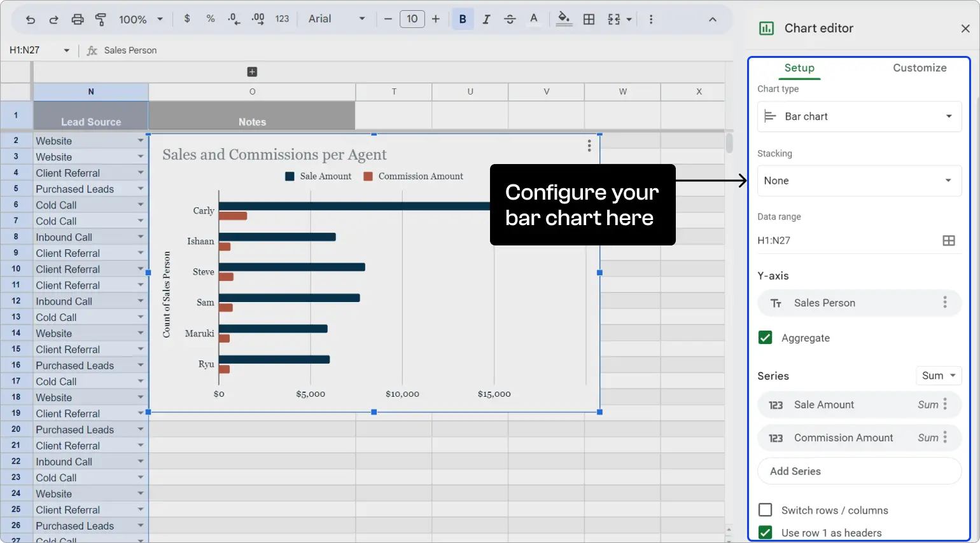Toggle bold formatting
This screenshot has width=980, height=543.
pyautogui.click(x=463, y=19)
